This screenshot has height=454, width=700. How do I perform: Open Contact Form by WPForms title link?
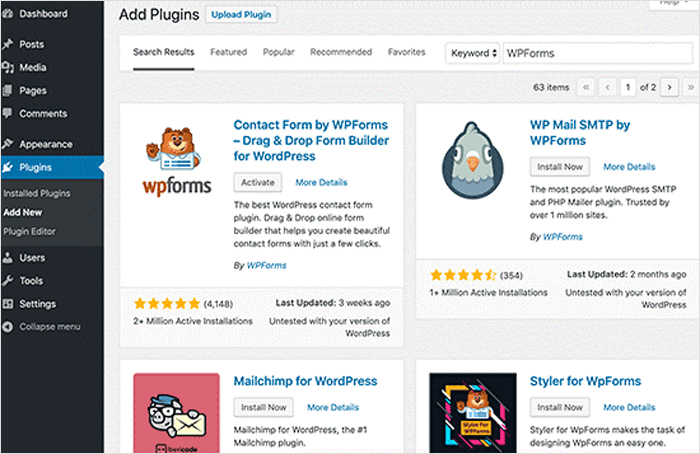(x=311, y=141)
